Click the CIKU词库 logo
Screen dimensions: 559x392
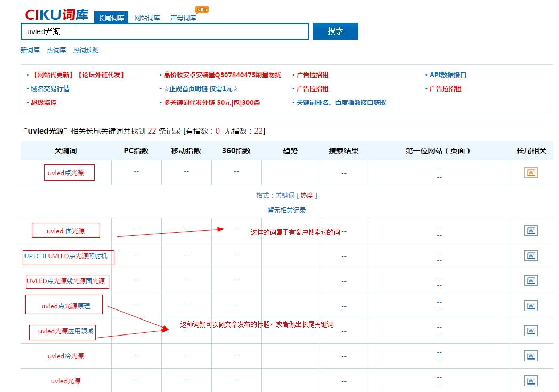coord(56,14)
